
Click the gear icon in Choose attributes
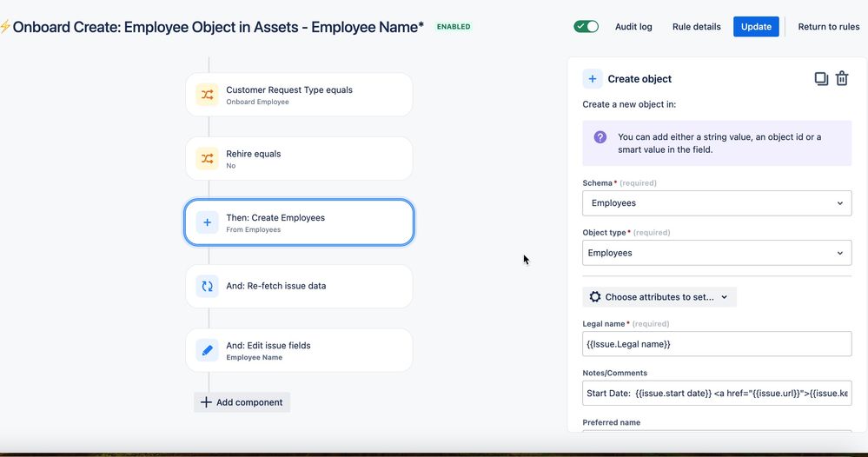point(595,297)
